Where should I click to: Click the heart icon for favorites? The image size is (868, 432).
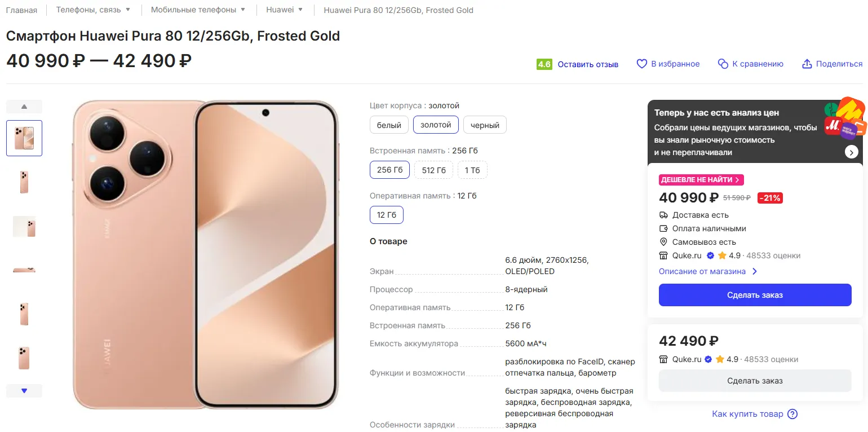click(641, 64)
